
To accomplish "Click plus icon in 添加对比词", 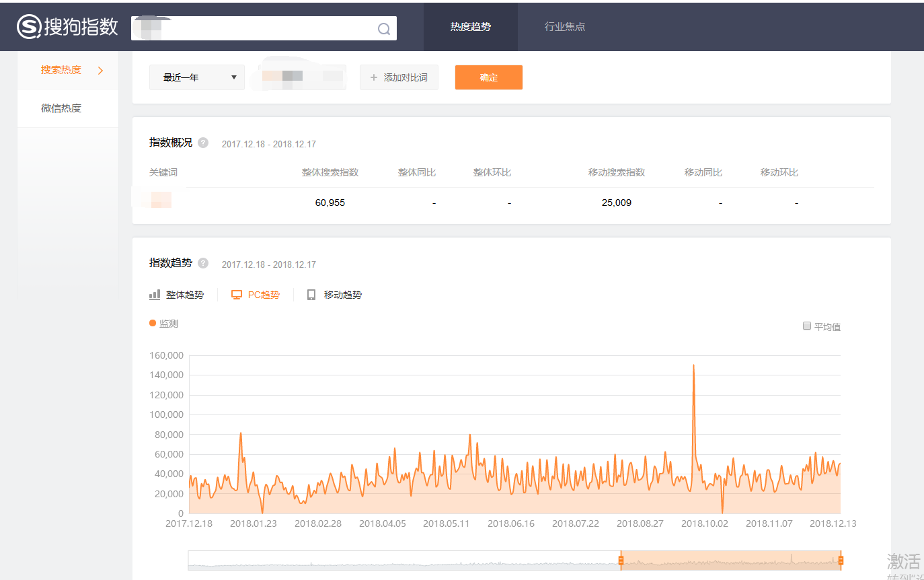I will click(374, 77).
